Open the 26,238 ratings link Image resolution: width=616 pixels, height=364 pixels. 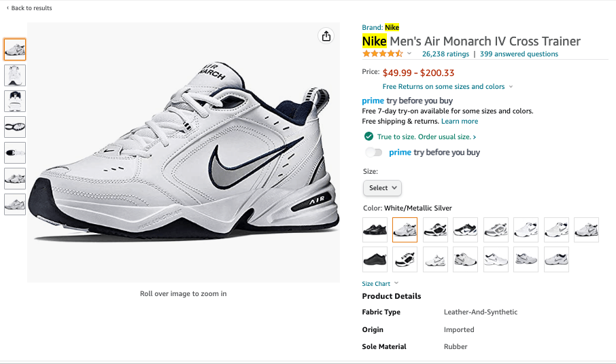pyautogui.click(x=445, y=54)
